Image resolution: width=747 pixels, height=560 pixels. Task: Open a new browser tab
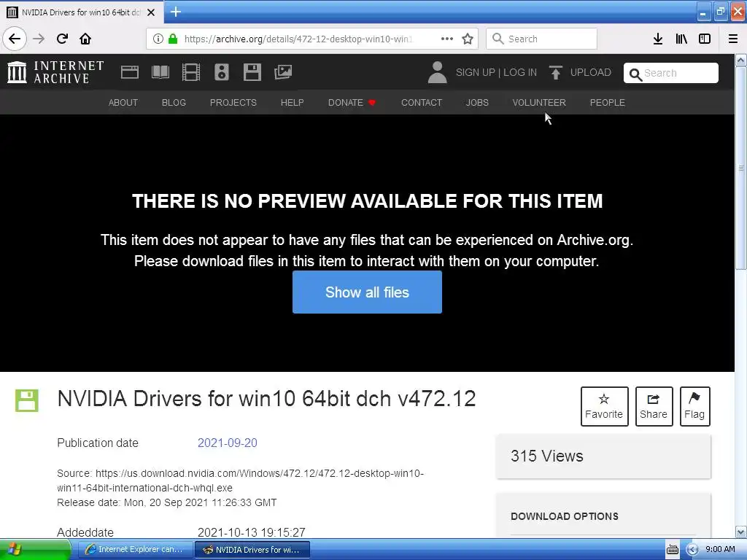pyautogui.click(x=176, y=12)
